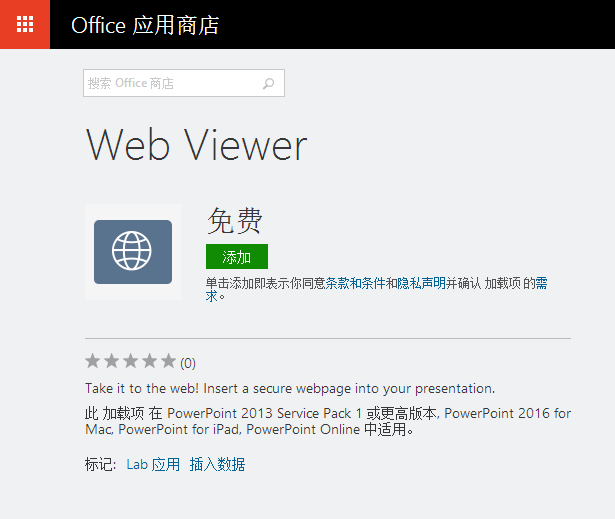This screenshot has width=615, height=519.
Task: Open the 隐私声明 link
Action: pyautogui.click(x=422, y=283)
